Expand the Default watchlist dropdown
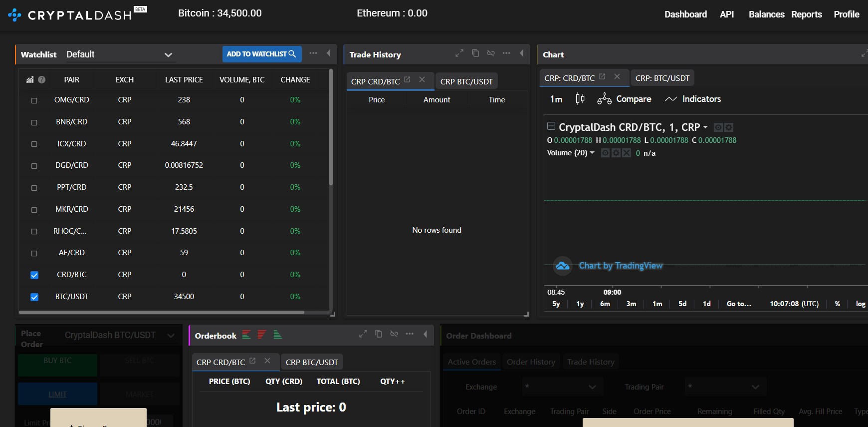 pos(168,55)
